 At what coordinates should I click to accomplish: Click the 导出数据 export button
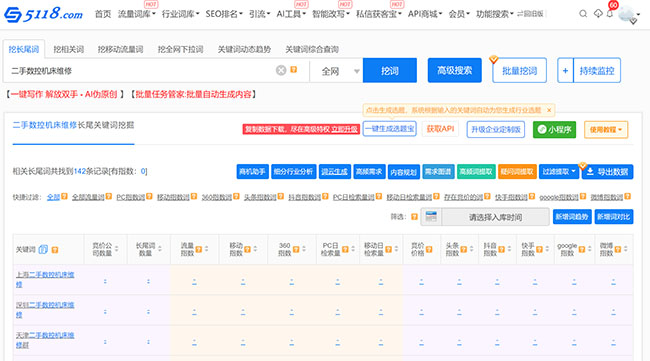point(608,172)
